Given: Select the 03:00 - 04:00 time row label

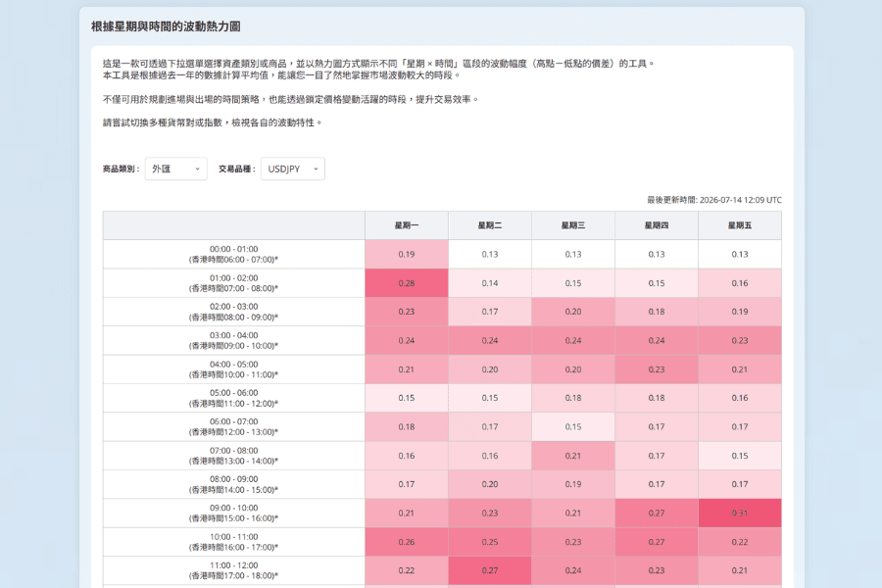Looking at the screenshot, I should (234, 340).
